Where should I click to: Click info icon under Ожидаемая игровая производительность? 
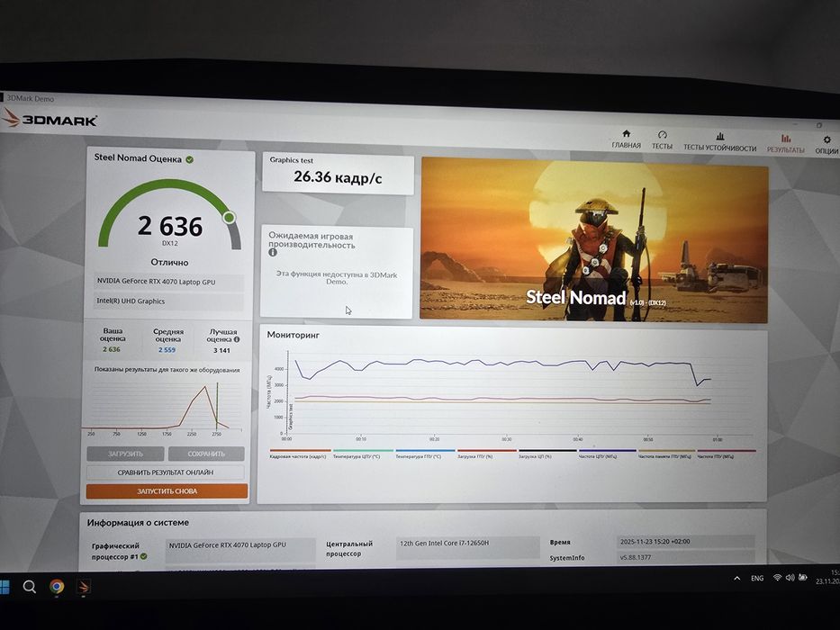coord(273,252)
